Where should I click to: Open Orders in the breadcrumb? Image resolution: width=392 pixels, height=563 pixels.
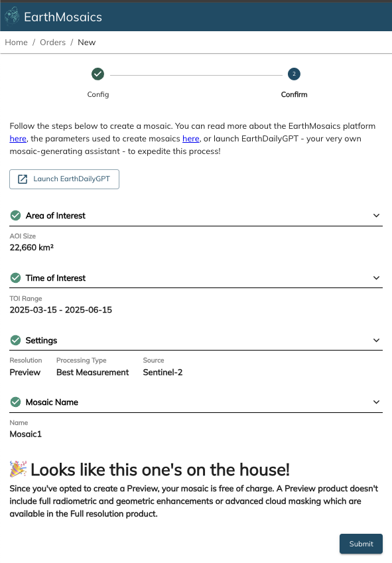pos(52,42)
